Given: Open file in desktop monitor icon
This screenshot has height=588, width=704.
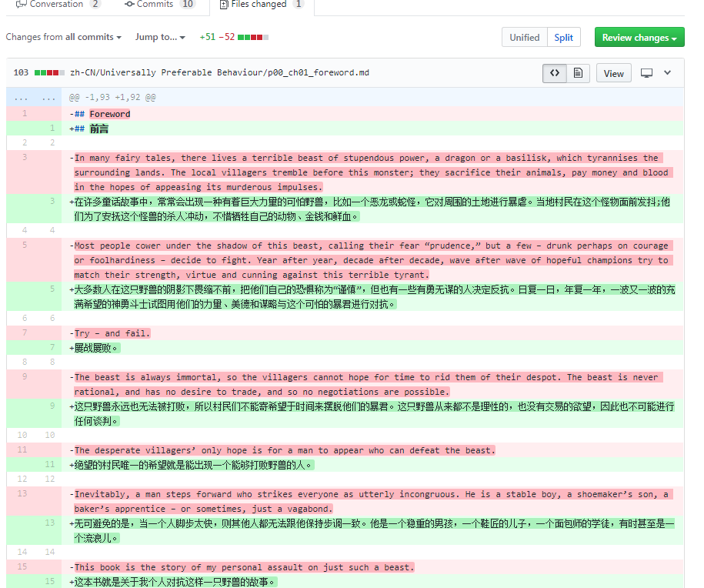Looking at the screenshot, I should click(x=646, y=73).
